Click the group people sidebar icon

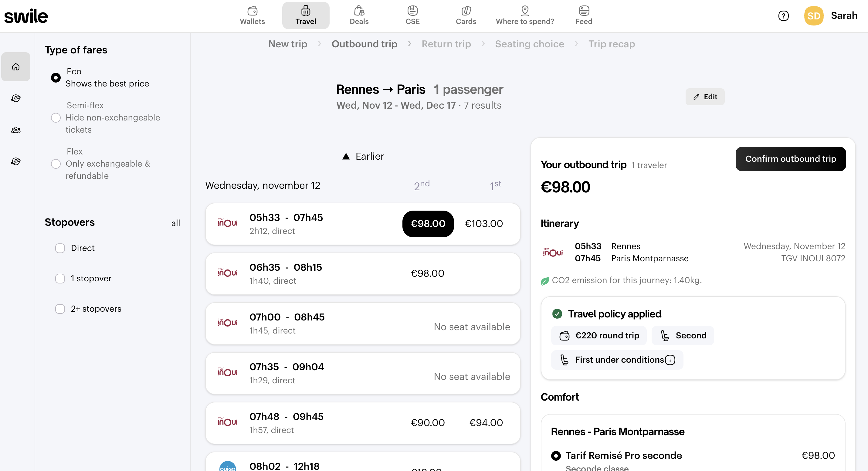[x=16, y=130]
